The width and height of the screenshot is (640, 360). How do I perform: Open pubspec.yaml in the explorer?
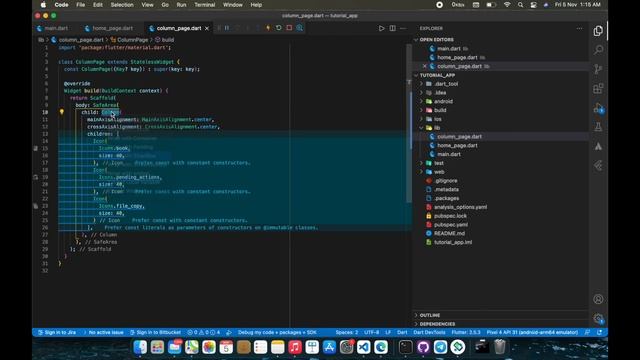(x=451, y=224)
